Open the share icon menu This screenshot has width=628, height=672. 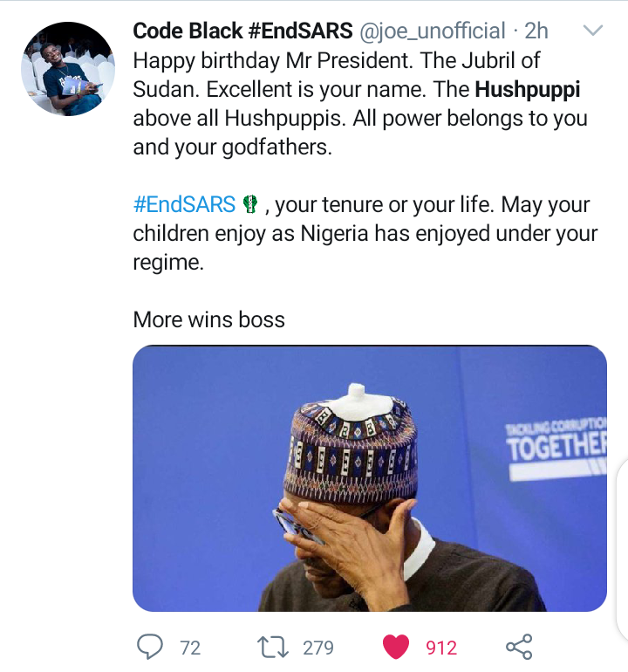[519, 647]
